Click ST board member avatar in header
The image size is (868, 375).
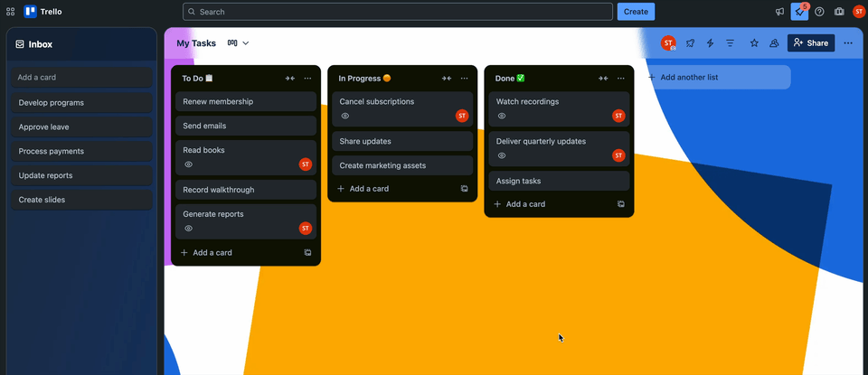[669, 43]
